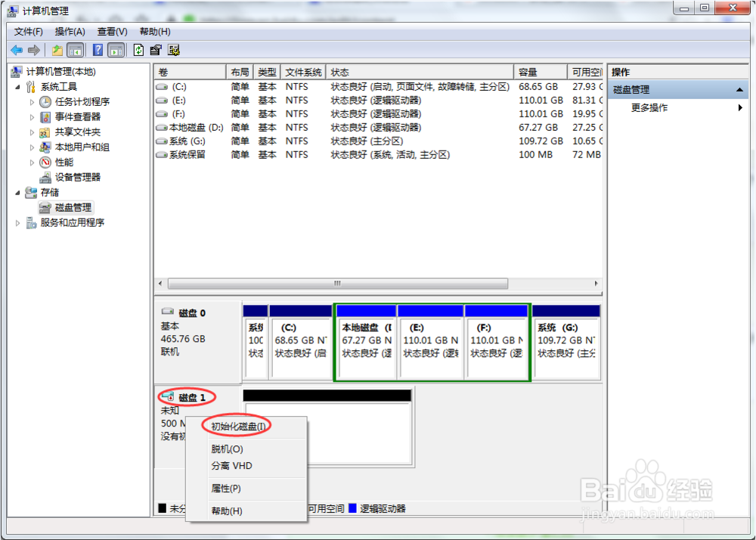Viewport: 756px width, 540px height.
Task: Click the Properties toolbar icon with checkmark
Action: click(x=156, y=50)
